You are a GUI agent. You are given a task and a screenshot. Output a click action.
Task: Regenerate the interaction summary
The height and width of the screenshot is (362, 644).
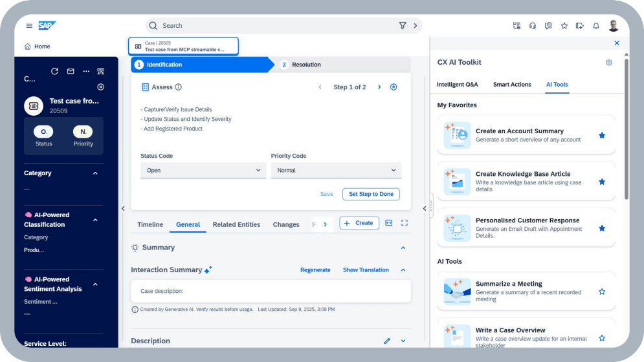pos(315,270)
